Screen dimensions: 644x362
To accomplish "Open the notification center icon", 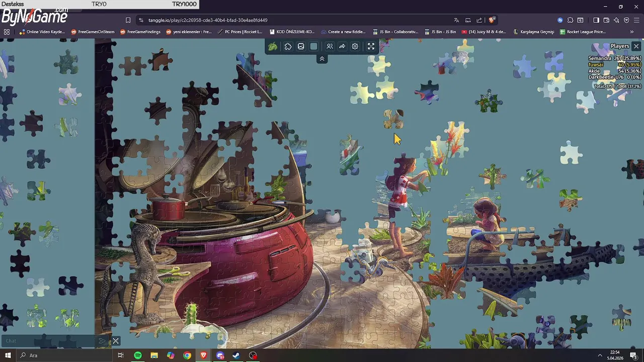I will 634,355.
